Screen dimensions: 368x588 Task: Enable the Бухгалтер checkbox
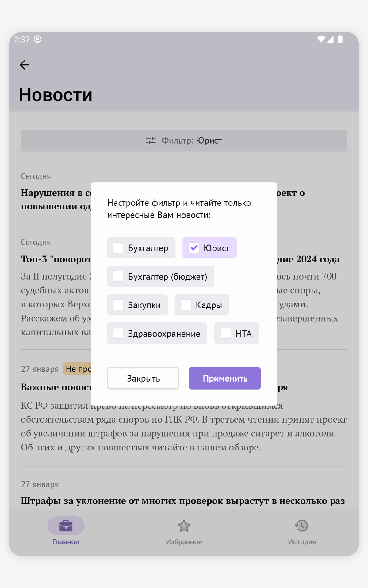[118, 248]
